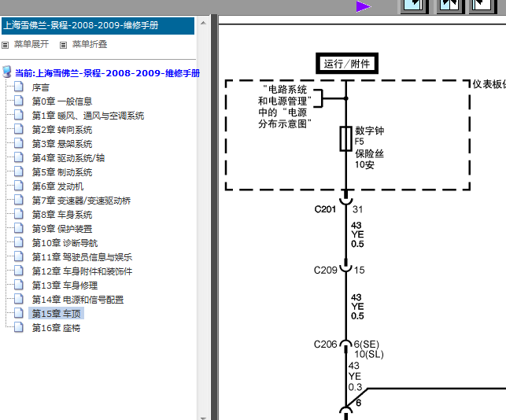Select 第8章 车身系统
The width and height of the screenshot is (506, 420).
tap(62, 215)
